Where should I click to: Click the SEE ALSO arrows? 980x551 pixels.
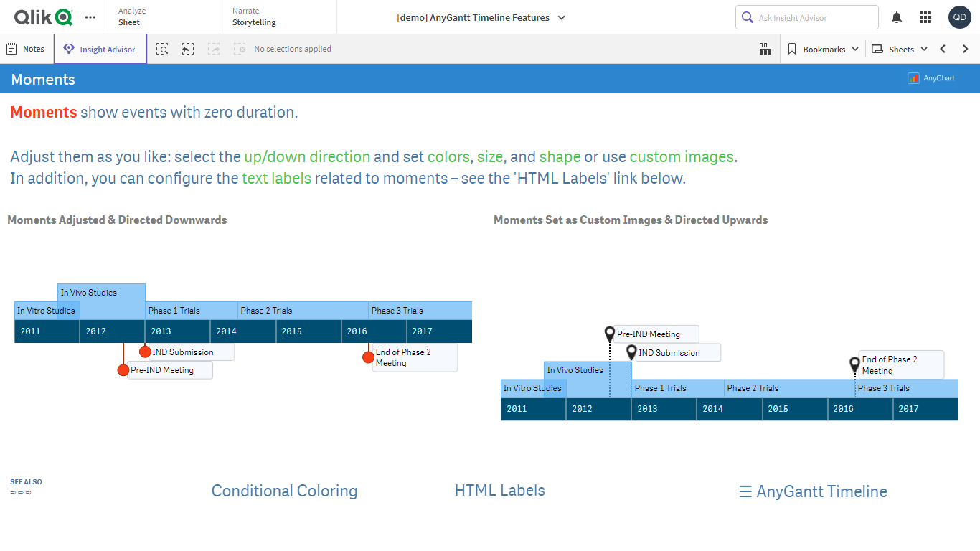click(22, 492)
